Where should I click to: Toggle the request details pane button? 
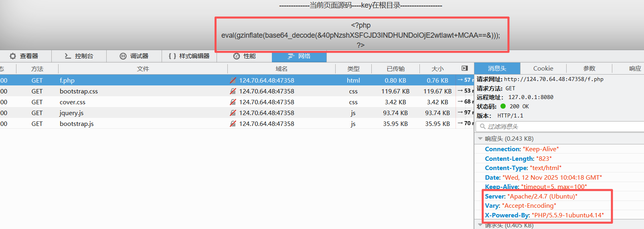click(x=465, y=69)
